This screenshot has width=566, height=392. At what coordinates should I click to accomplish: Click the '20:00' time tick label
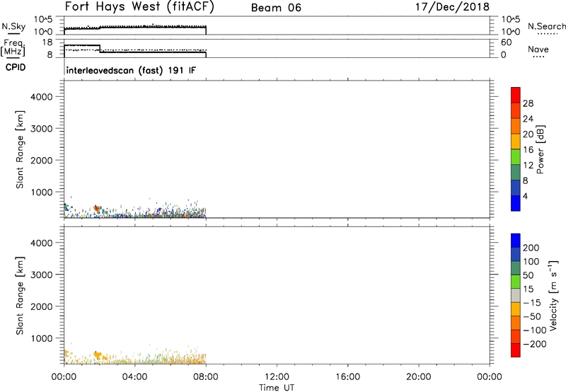[418, 377]
